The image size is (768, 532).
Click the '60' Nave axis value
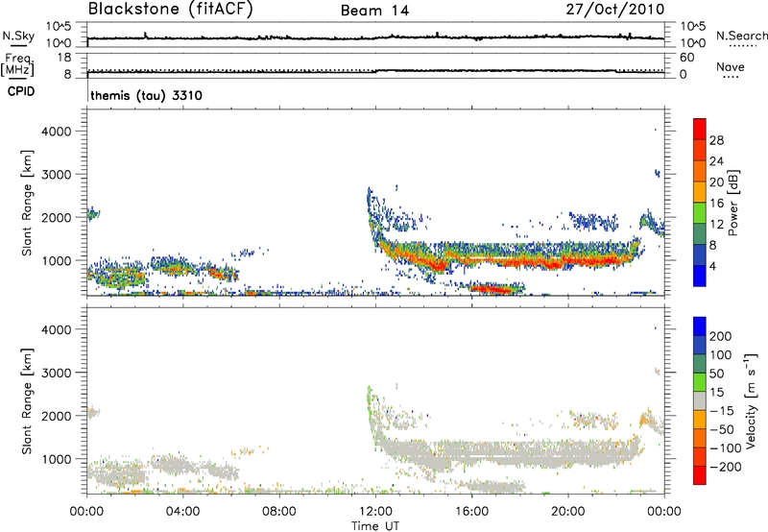click(x=686, y=58)
